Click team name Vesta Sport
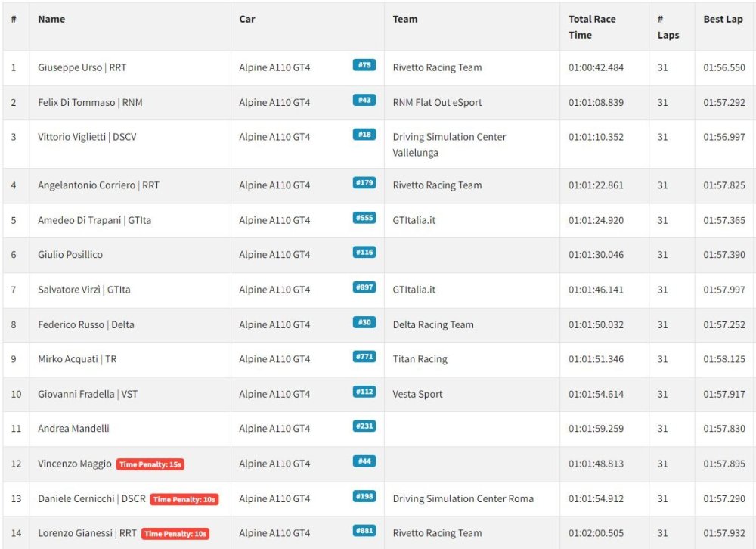 coord(417,394)
